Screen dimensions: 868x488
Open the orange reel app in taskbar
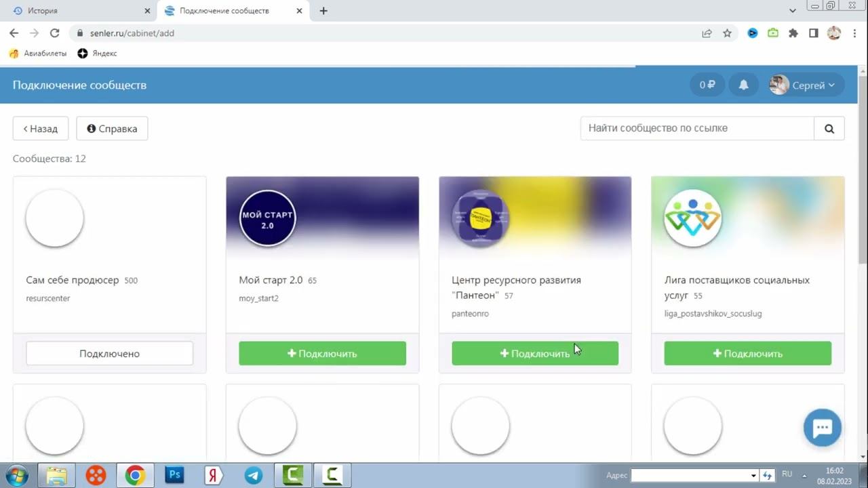coord(96,476)
